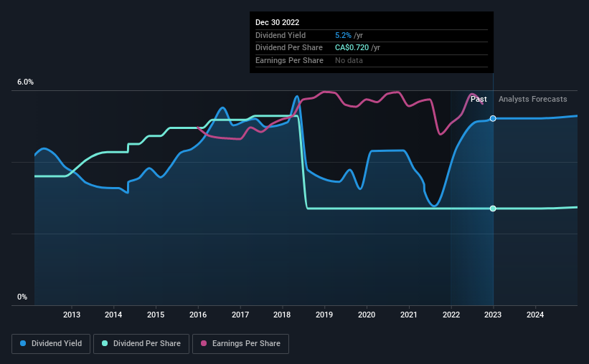Click the 'Past' label on the chart
This screenshot has height=364, width=589.
tap(479, 99)
